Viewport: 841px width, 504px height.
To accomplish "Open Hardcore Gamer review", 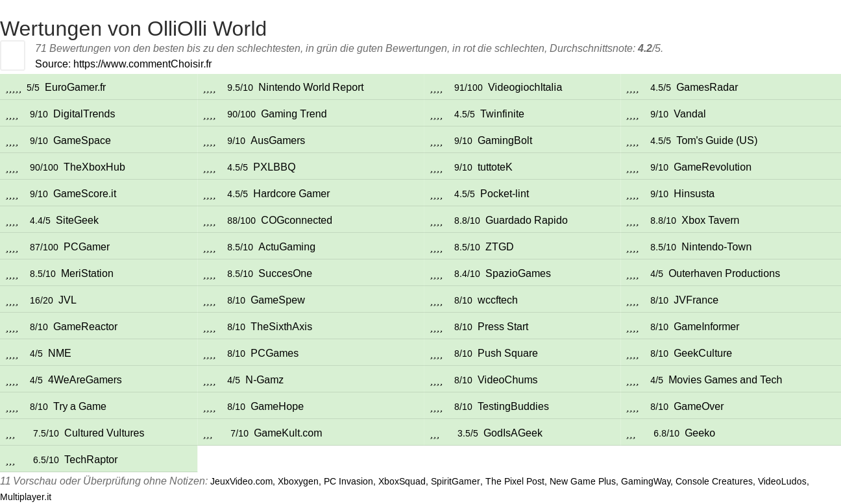I will pos(291,194).
